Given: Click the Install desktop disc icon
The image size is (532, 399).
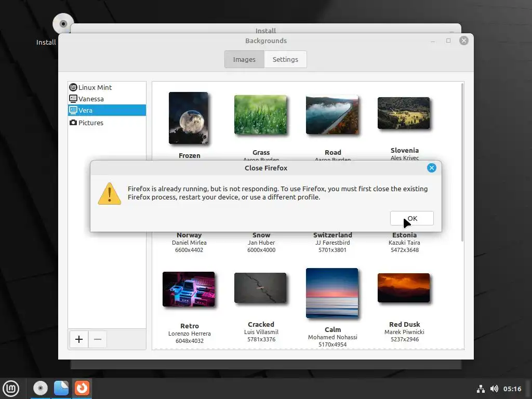Looking at the screenshot, I should (x=63, y=24).
